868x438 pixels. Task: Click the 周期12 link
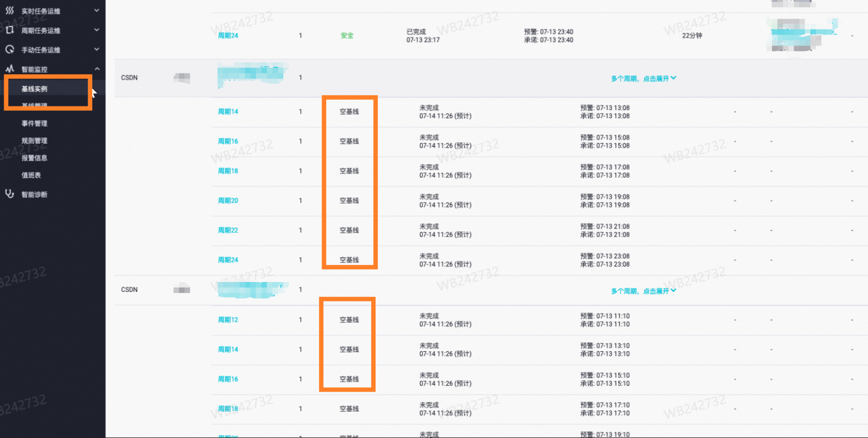click(x=228, y=320)
